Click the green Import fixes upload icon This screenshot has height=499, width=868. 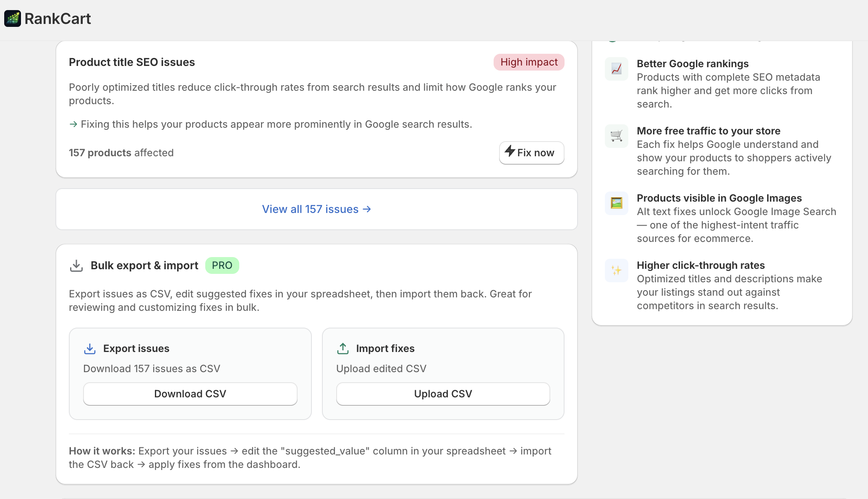(x=343, y=349)
